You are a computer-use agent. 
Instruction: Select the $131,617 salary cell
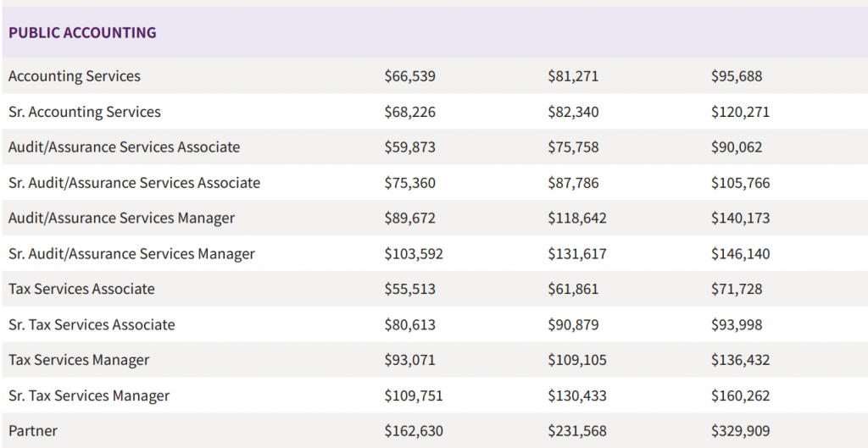pos(577,254)
